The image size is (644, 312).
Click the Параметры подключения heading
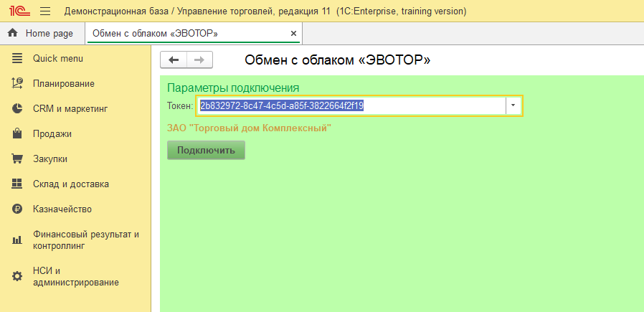tap(233, 88)
